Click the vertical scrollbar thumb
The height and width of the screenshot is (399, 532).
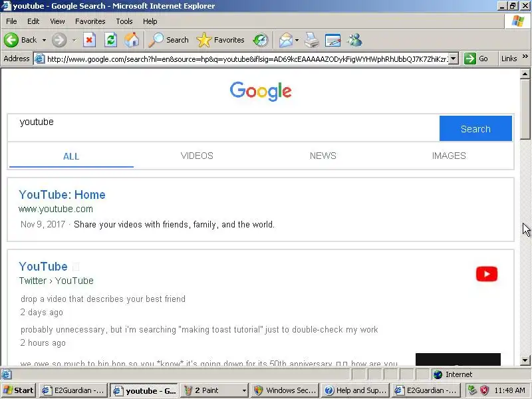click(525, 109)
